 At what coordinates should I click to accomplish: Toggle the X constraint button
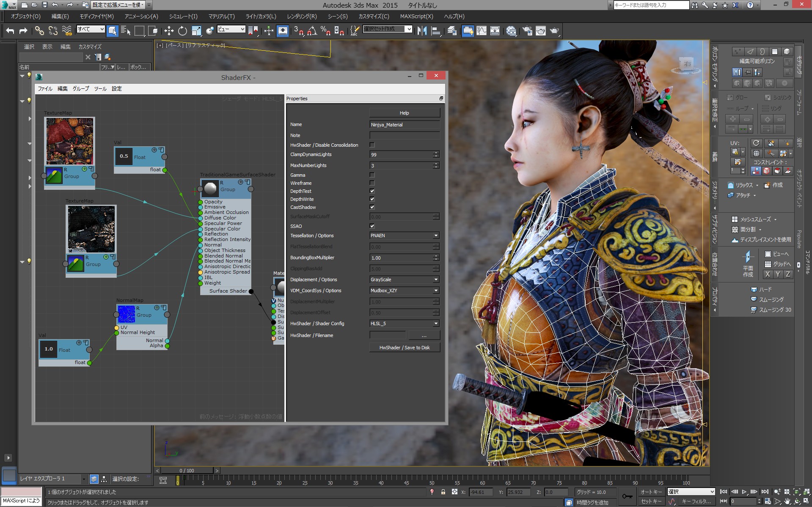click(x=768, y=274)
